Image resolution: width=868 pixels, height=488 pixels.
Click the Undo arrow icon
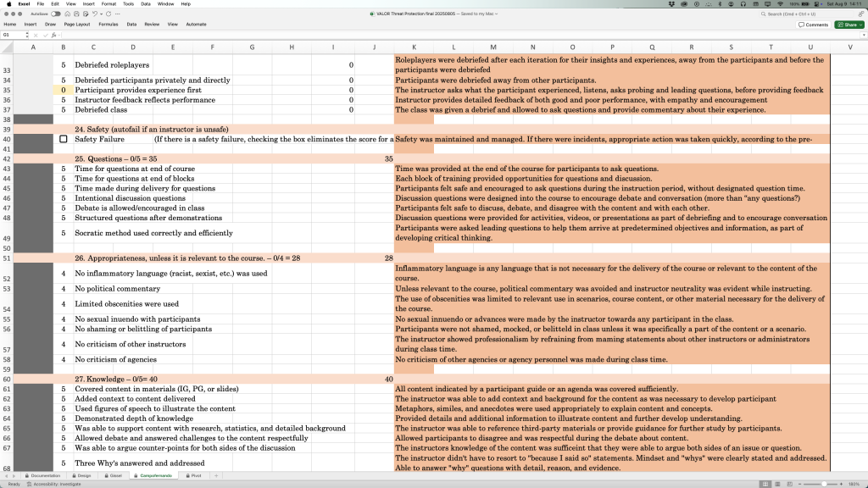point(95,14)
